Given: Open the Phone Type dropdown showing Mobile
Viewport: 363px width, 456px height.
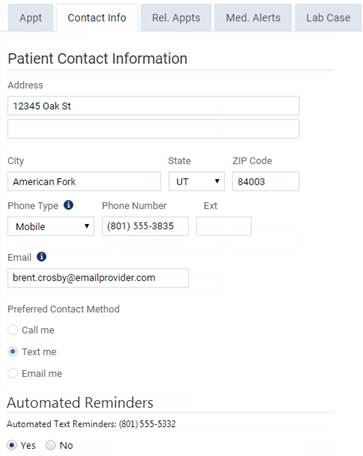Looking at the screenshot, I should 51,226.
